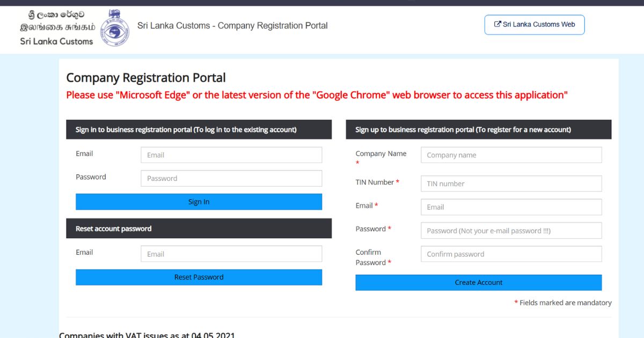Select the sign-up Email input field
The width and height of the screenshot is (644, 338).
click(511, 207)
